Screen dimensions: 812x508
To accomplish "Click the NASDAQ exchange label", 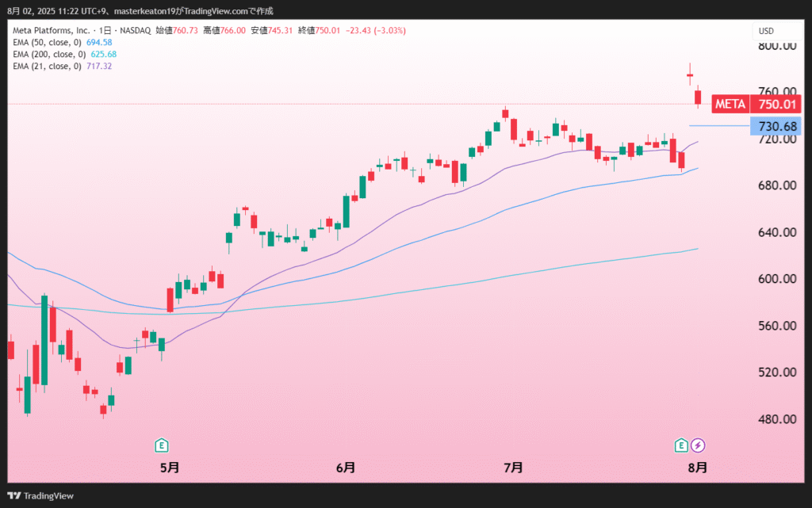I will click(x=135, y=31).
